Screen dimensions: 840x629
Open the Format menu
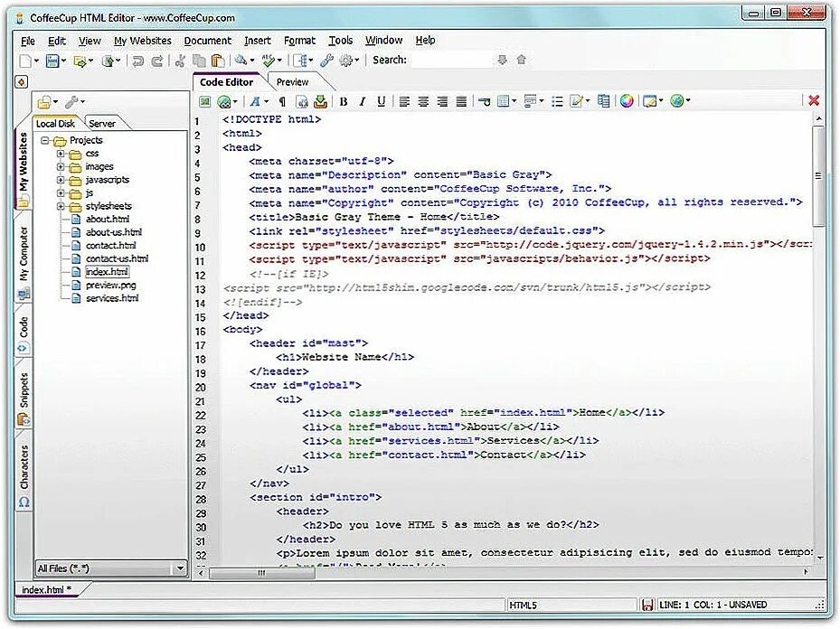point(299,41)
